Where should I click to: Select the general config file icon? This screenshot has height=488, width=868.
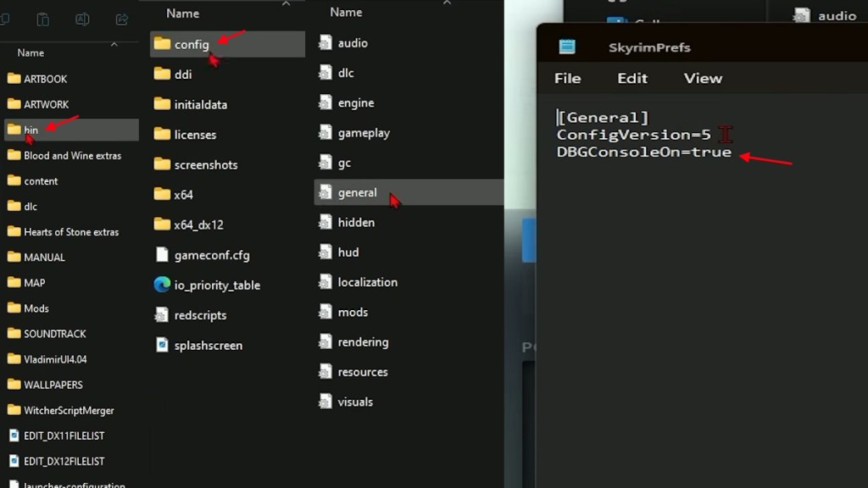point(325,192)
